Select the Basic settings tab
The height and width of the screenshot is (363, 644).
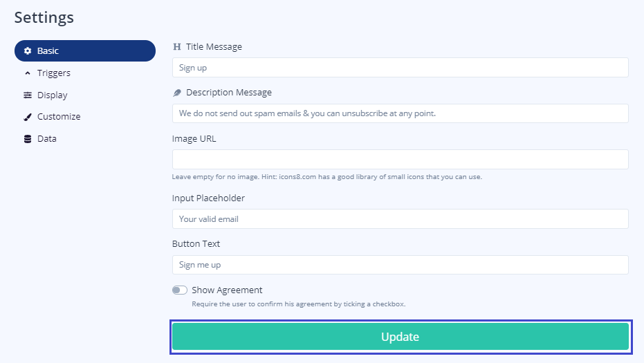point(84,51)
